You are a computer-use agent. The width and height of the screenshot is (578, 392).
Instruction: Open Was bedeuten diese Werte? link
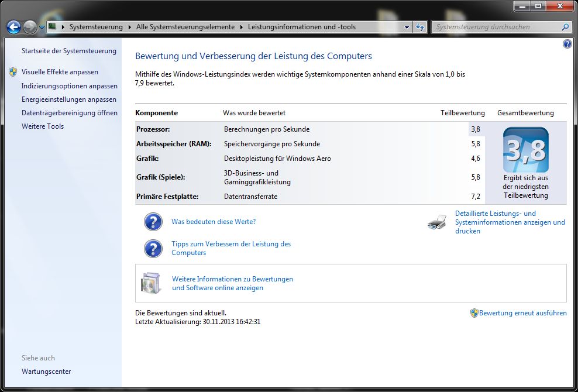click(214, 222)
